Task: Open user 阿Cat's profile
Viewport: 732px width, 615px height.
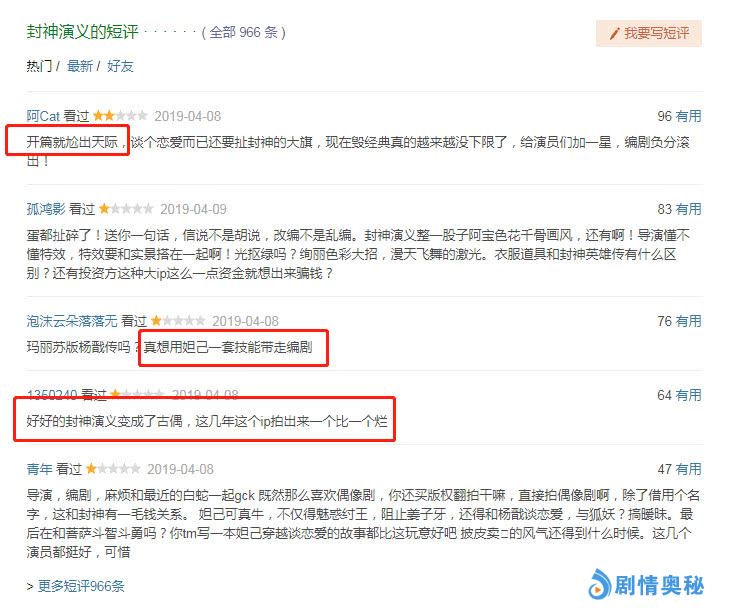Action: (43, 116)
